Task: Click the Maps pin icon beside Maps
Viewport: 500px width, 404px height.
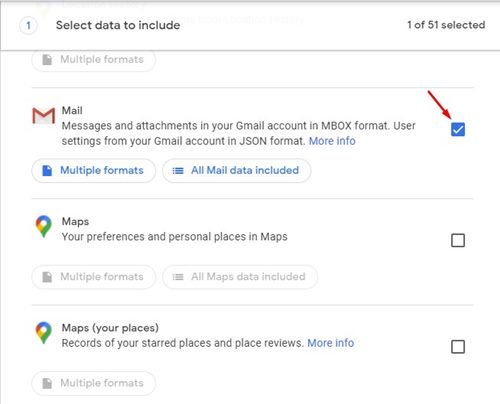Action: tap(44, 227)
